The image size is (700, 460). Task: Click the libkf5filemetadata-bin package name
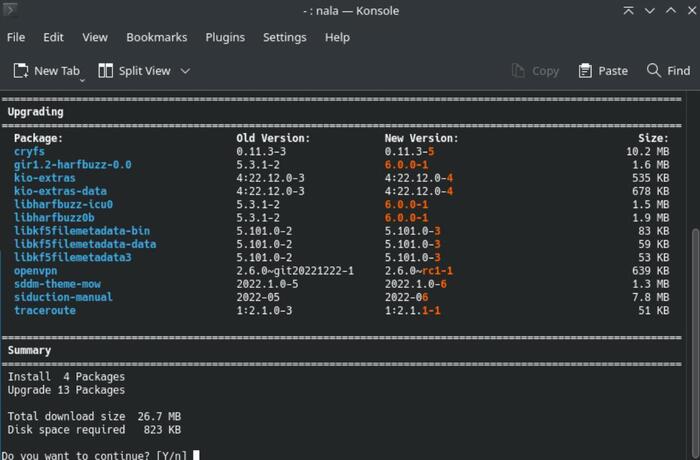[x=82, y=231]
